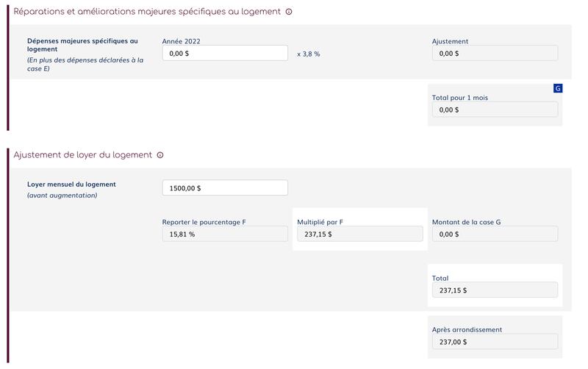Click the Réparations et améliorations majeures heading
Screen dimensions: 588x369
click(x=147, y=12)
